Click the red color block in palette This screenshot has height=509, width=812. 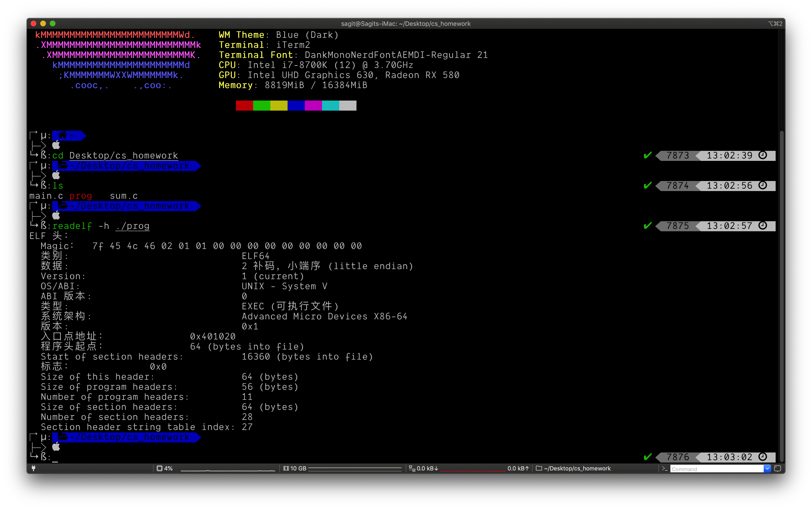pyautogui.click(x=244, y=106)
